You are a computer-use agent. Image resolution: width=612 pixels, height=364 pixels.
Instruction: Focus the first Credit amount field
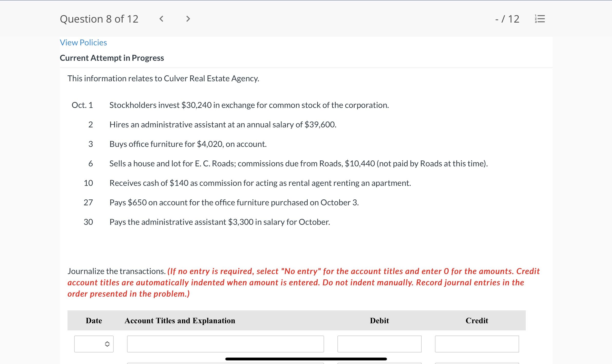point(477,344)
